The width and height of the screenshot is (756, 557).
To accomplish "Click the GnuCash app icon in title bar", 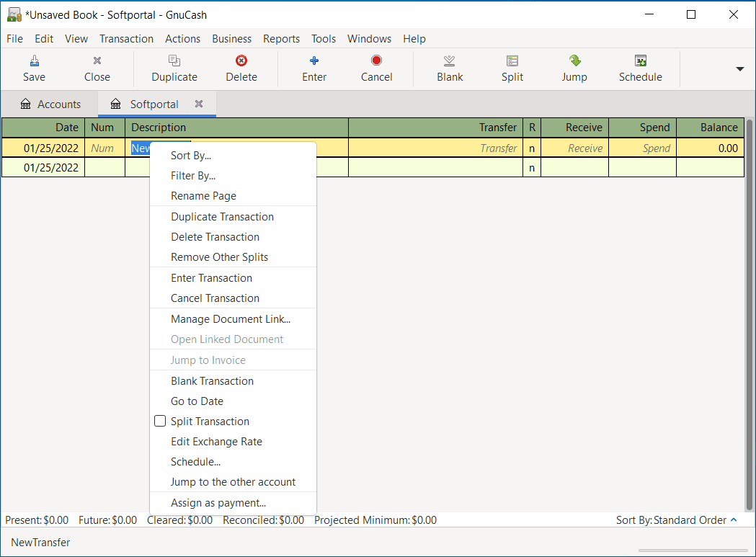I will click(14, 15).
